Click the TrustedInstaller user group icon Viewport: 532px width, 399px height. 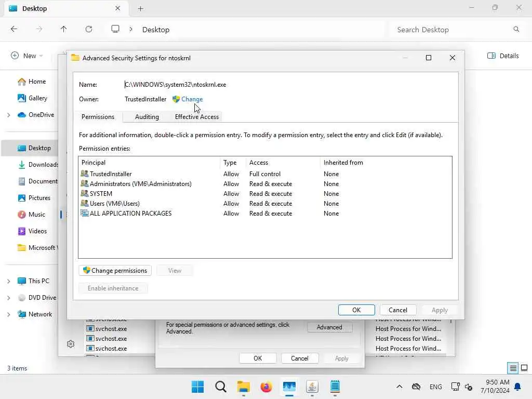click(85, 174)
